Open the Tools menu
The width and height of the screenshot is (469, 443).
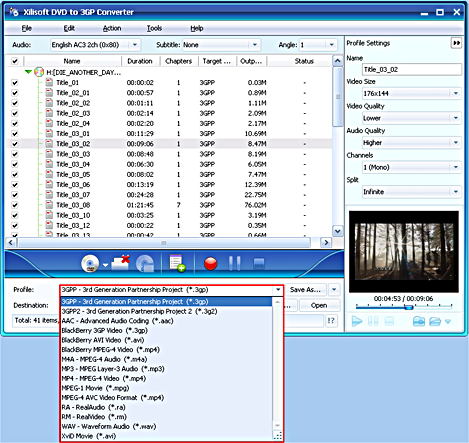tap(154, 28)
